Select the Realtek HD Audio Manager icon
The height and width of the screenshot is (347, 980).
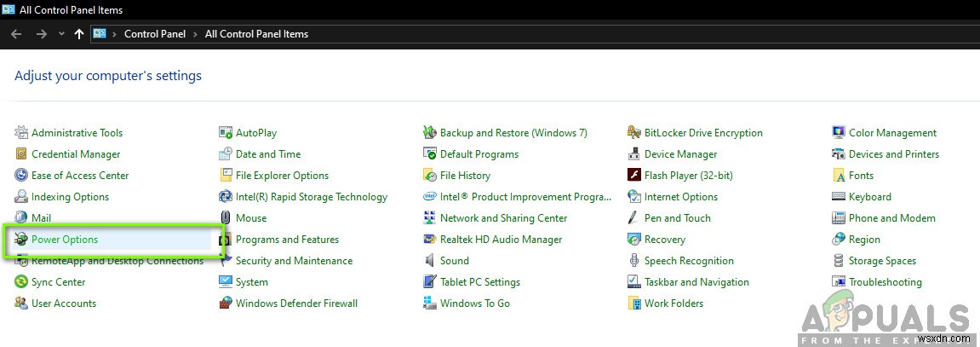[x=430, y=240]
